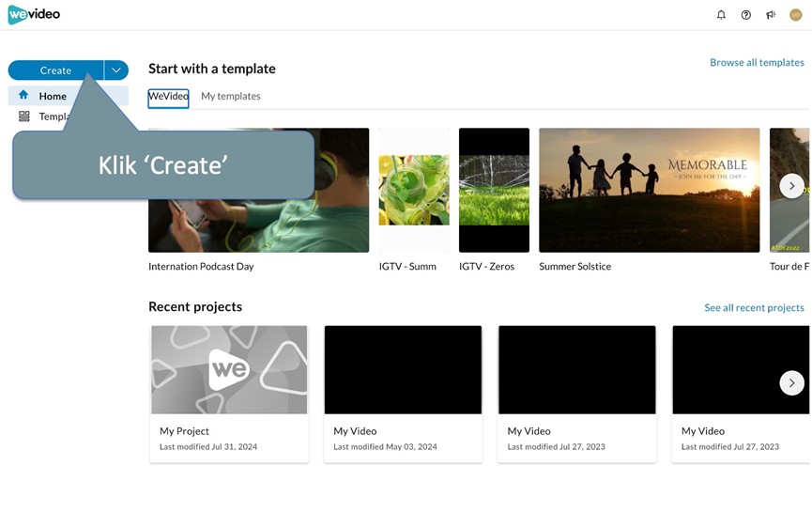Click the WeVideo logo
812x512 pixels.
click(34, 14)
